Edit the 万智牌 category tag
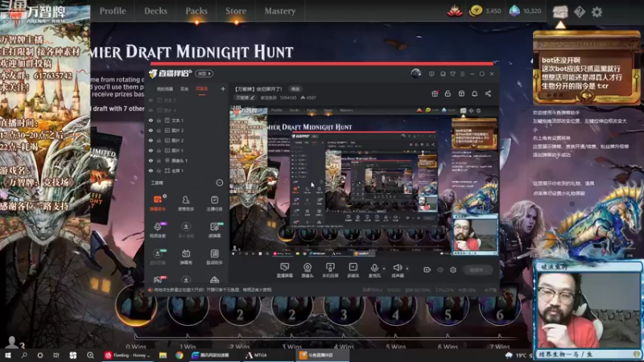This screenshot has width=644, height=362. point(246,97)
